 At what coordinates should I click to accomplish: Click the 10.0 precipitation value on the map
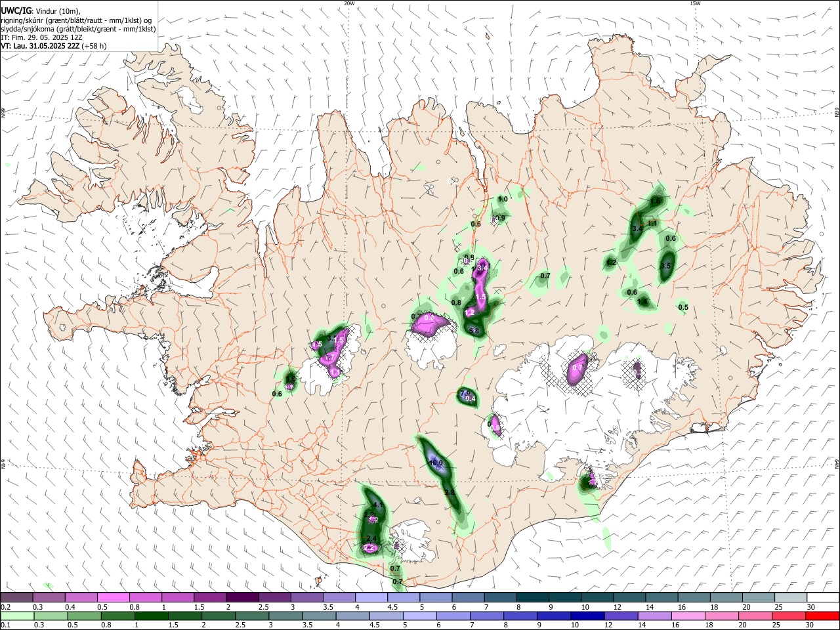(436, 463)
